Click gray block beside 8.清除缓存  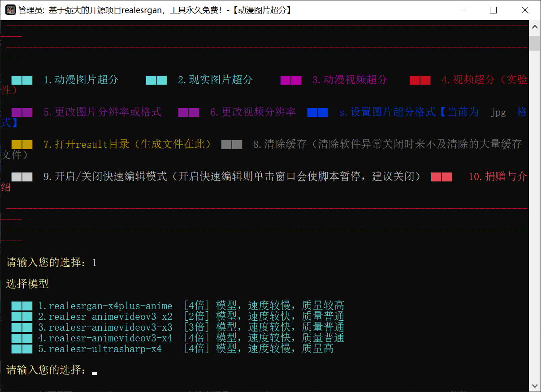(232, 145)
